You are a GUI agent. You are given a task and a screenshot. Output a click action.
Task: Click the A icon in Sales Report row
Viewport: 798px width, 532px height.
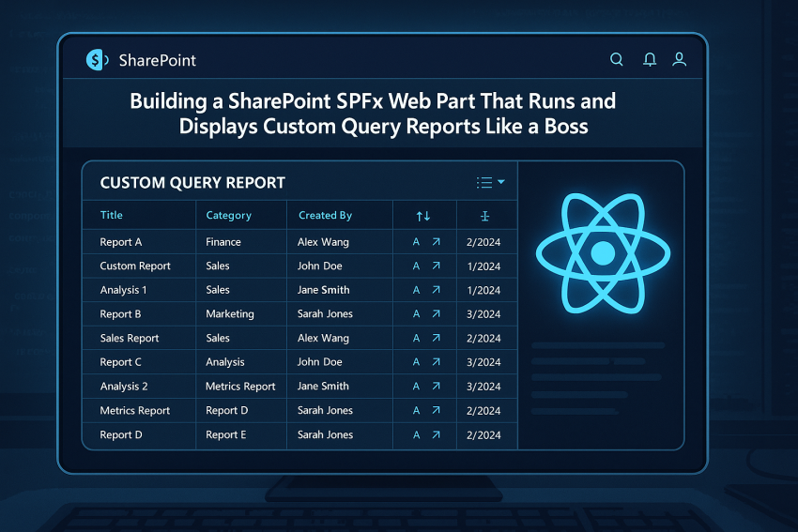pos(416,338)
